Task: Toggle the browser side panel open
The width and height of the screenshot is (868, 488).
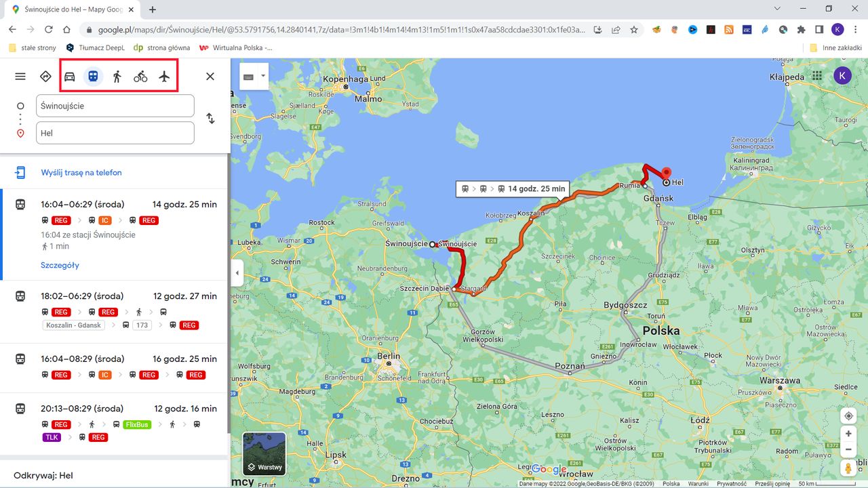Action: tap(819, 28)
